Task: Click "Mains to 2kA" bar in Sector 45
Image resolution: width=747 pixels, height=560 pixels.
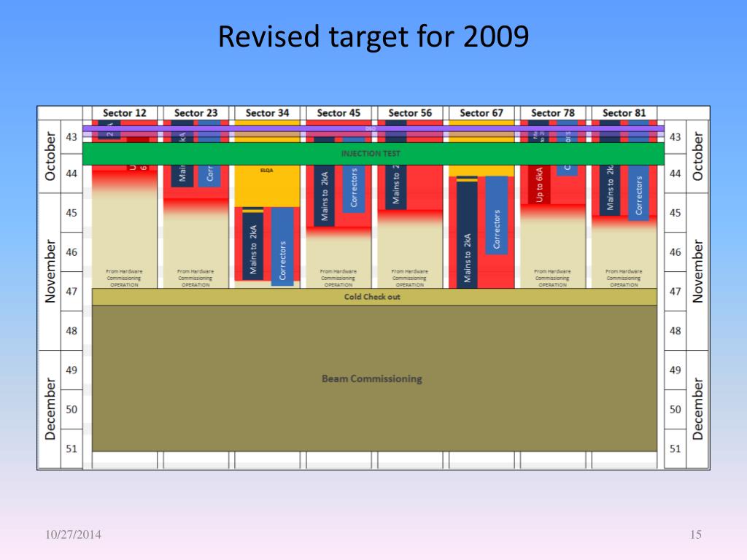Action: click(325, 195)
